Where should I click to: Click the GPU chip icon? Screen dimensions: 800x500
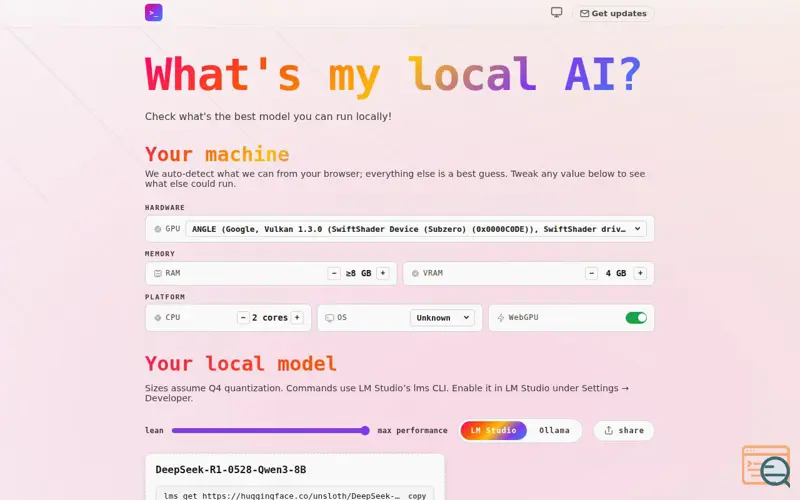[158, 229]
